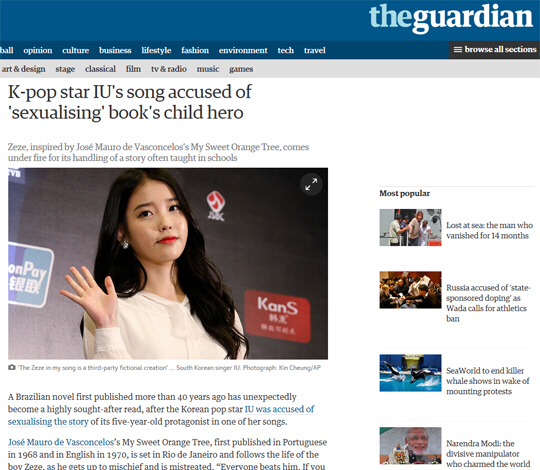
Task: Expand the article photo to fullscreen
Action: (311, 184)
